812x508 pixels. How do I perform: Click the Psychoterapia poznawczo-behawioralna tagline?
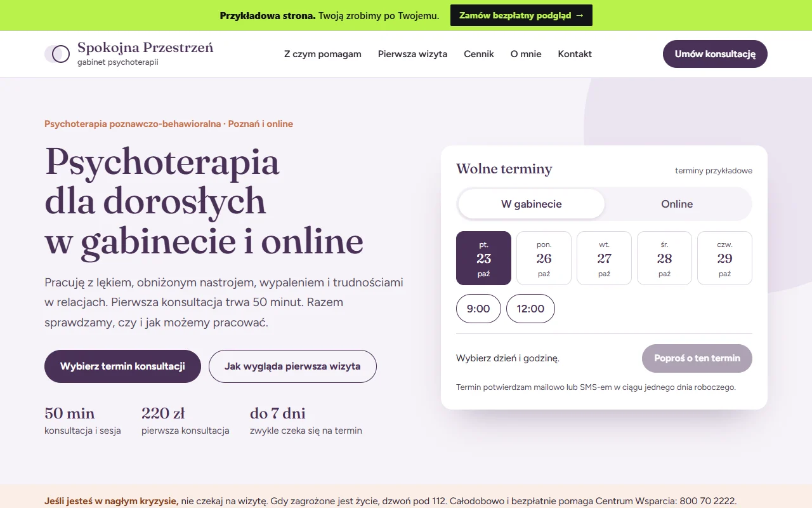pyautogui.click(x=169, y=124)
